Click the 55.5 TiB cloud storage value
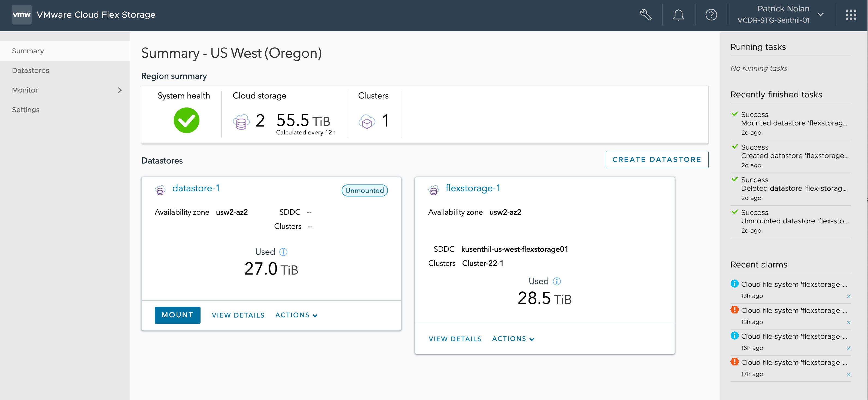This screenshot has height=400, width=868. tap(303, 121)
